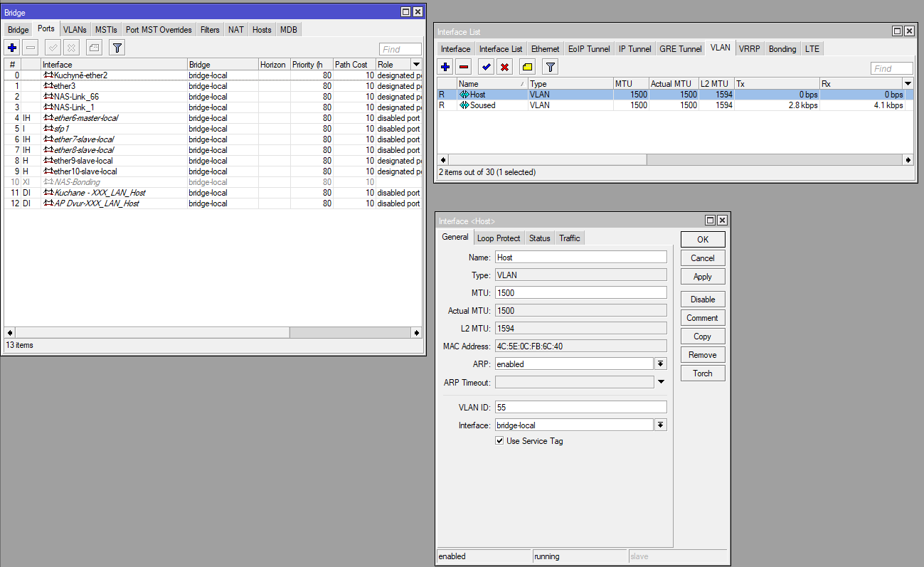Viewport: 924px width, 567px height.
Task: Open NAT tab in Bridge window
Action: 236,30
